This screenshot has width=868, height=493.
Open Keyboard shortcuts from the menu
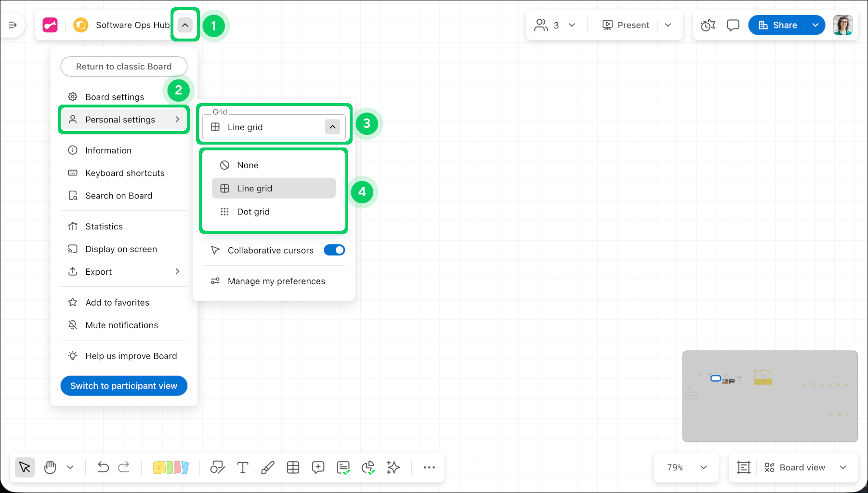tap(124, 173)
